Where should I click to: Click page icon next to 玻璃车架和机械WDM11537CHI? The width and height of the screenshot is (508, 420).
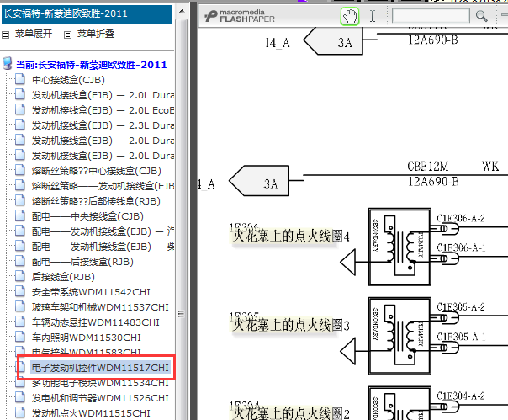(x=19, y=306)
